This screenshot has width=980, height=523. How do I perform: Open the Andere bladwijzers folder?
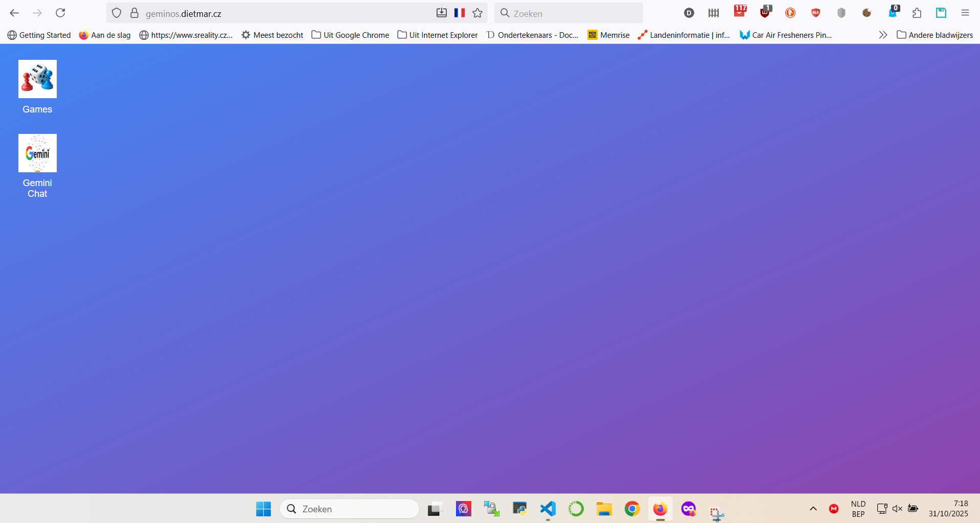936,35
